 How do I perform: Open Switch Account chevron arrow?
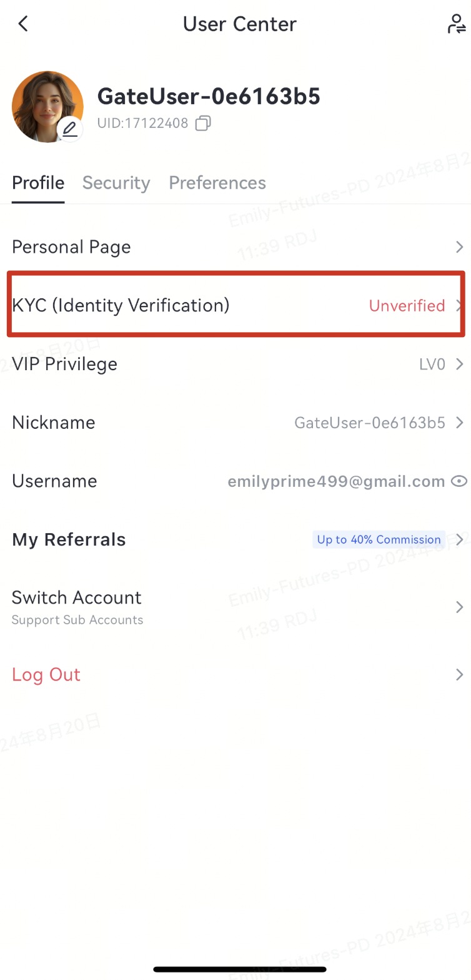click(459, 607)
